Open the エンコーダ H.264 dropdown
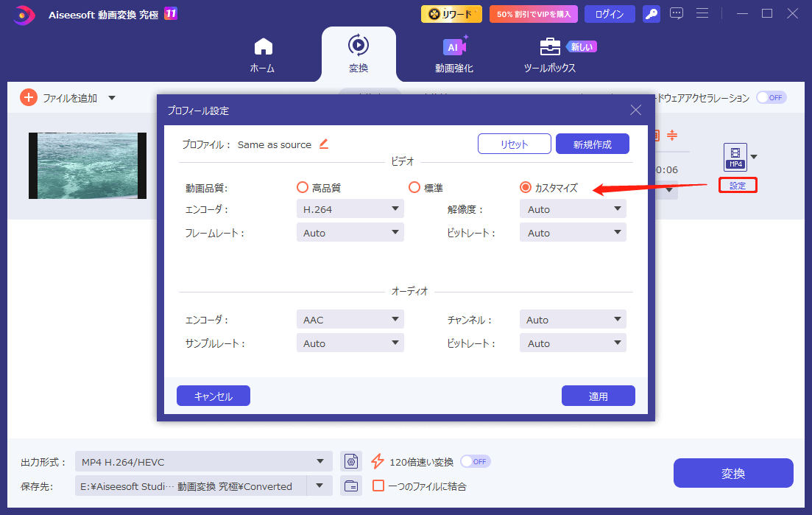This screenshot has height=515, width=812. click(350, 209)
